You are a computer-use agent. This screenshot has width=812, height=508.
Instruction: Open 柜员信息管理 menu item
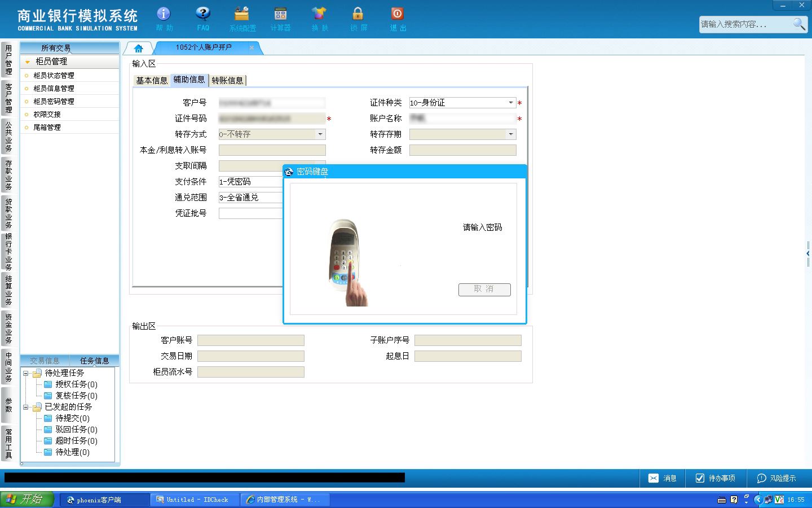(x=54, y=88)
